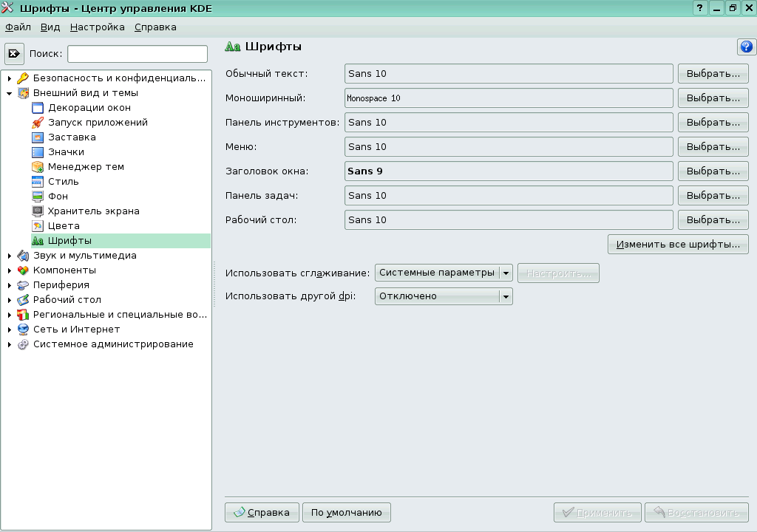Select the Шрифты (Aa) icon in sidebar
Screen dimensions: 757x532
(35, 240)
